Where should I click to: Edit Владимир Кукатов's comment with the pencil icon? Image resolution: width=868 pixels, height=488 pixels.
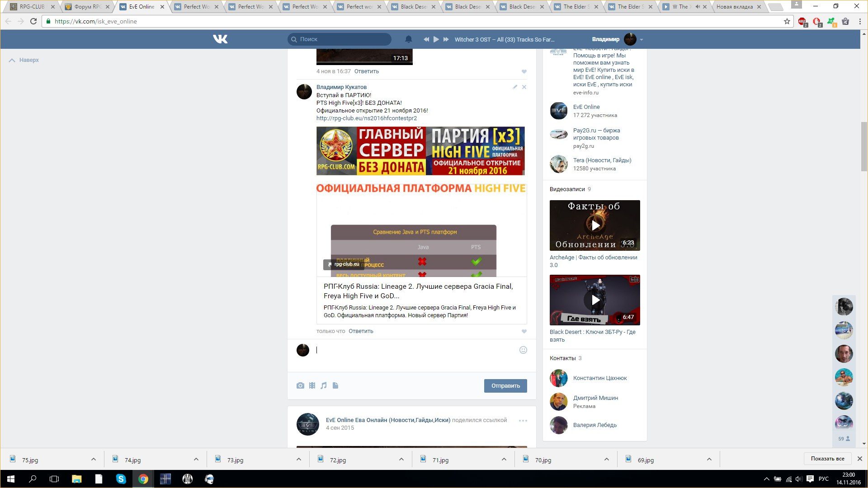click(514, 87)
